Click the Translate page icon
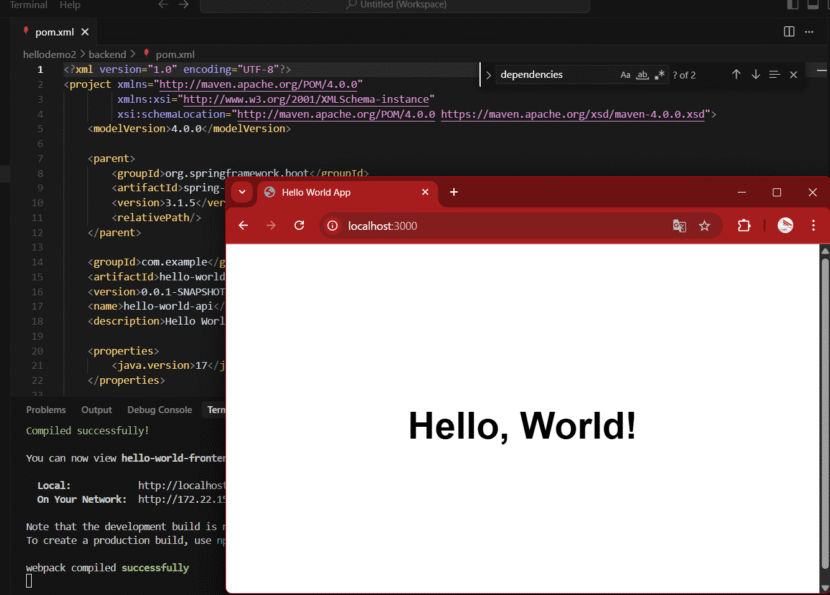This screenshot has width=830, height=595. (679, 226)
